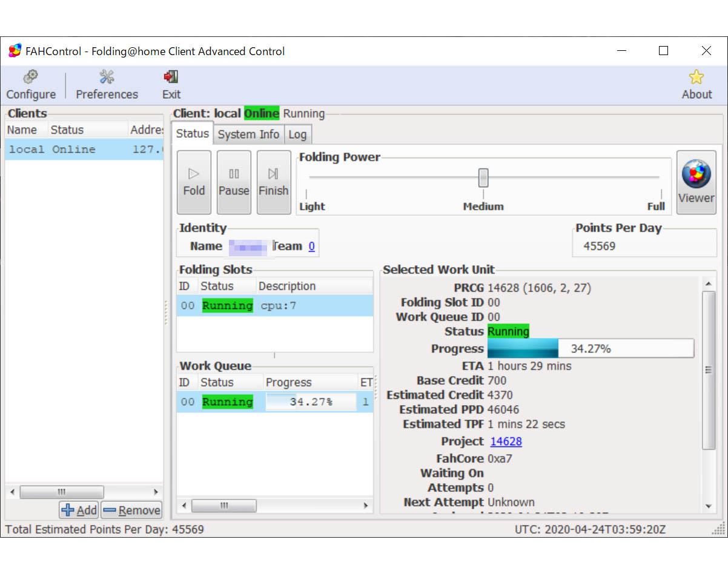Viewport: 728px width, 574px height.
Task: Click the FahCore value 0xa7
Action: (500, 458)
